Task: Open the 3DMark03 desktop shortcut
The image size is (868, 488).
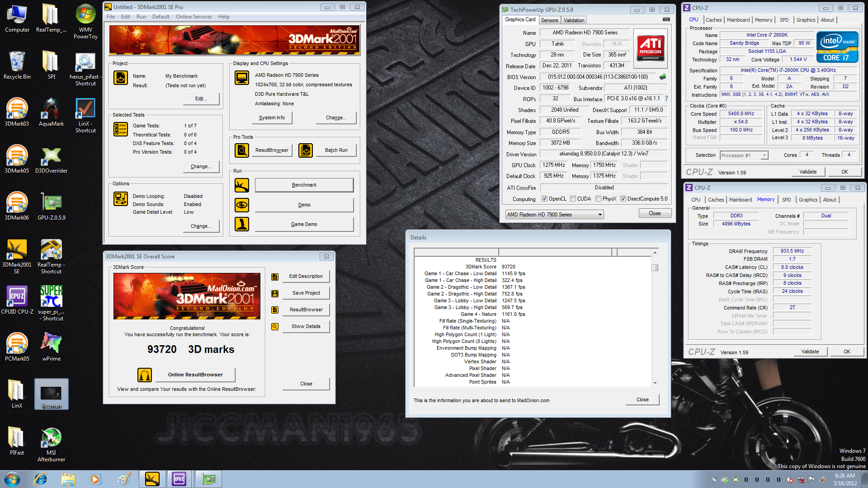Action: tap(17, 112)
